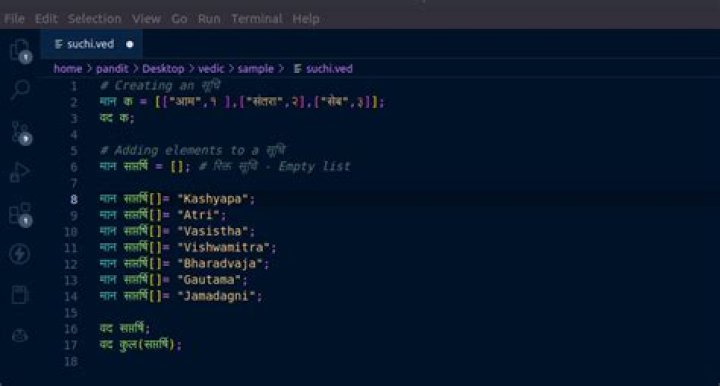Viewport: 720px width, 386px height.
Task: Click line number 8 in the gutter
Action: (74, 199)
